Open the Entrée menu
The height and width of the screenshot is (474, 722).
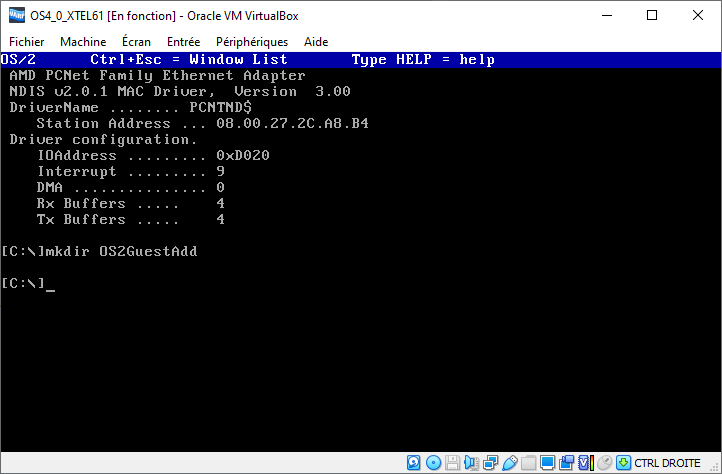[x=183, y=42]
